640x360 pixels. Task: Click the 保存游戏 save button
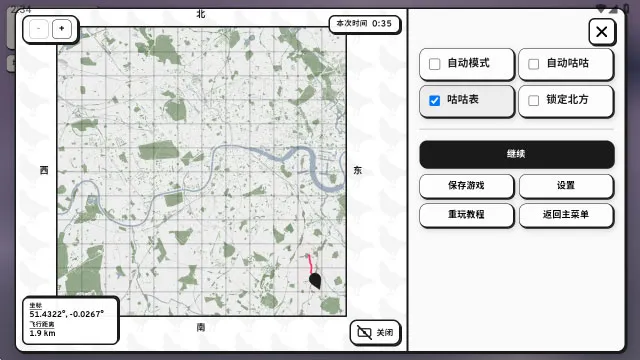(x=467, y=186)
